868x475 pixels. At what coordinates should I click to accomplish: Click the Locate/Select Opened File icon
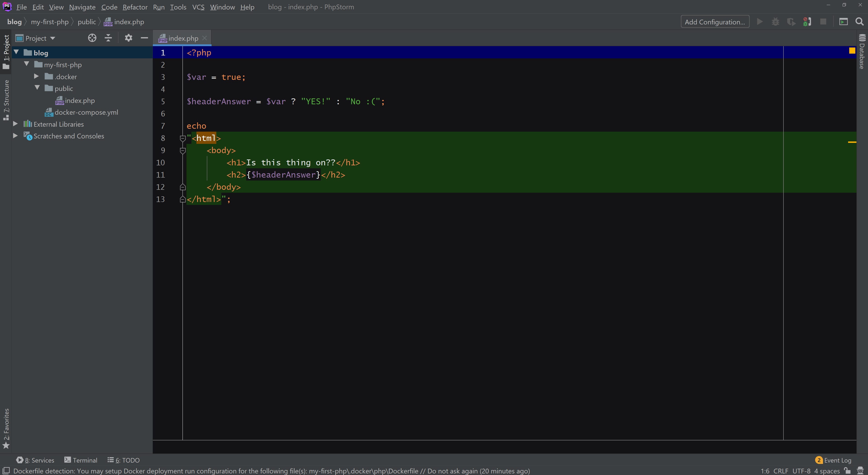(x=92, y=38)
